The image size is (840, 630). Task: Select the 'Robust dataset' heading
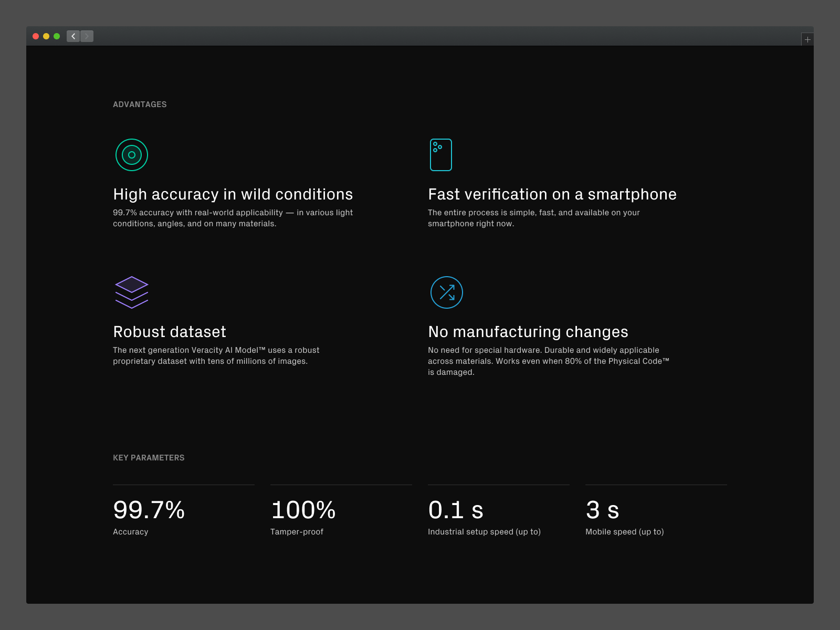(169, 331)
